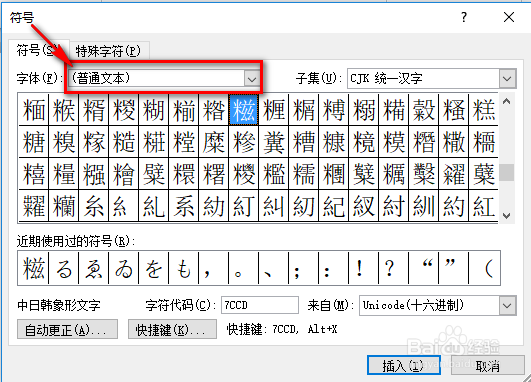
Task: Click the 取消 button
Action: point(487,365)
